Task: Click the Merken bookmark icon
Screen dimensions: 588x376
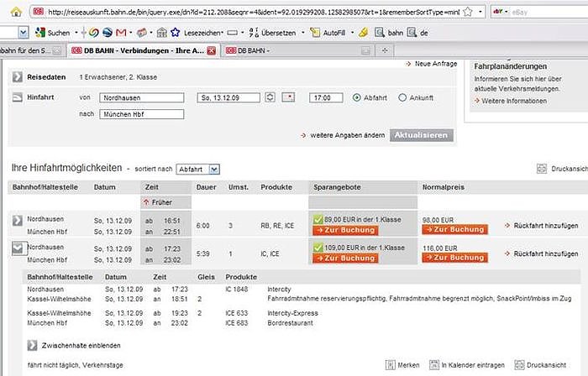Action: coord(391,365)
